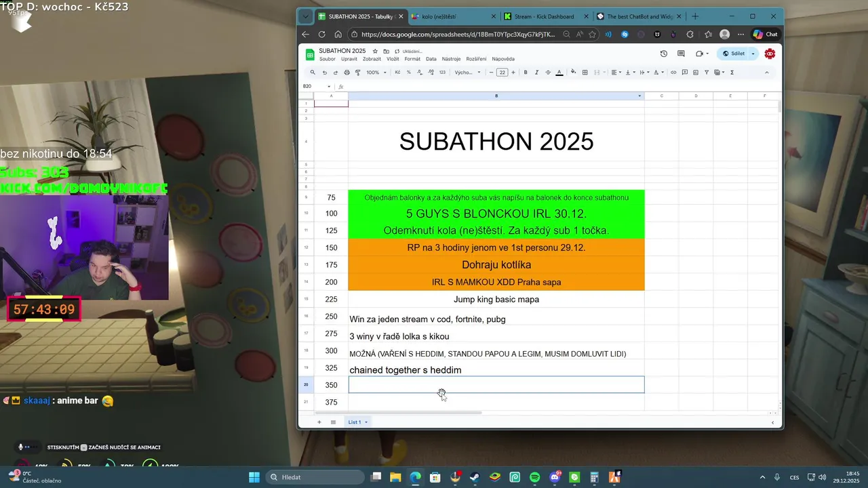
Task: Open the Formát menu
Action: [x=412, y=59]
